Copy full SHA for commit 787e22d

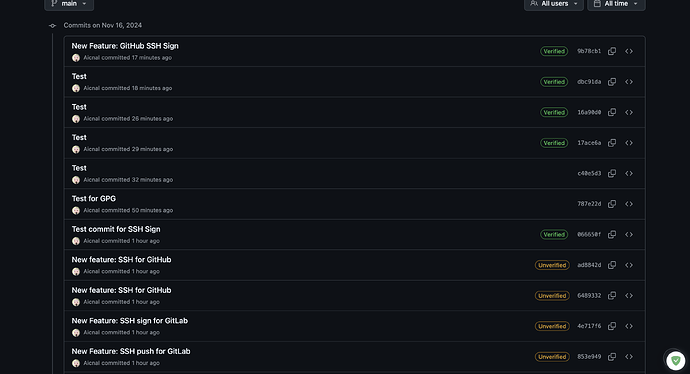click(612, 204)
